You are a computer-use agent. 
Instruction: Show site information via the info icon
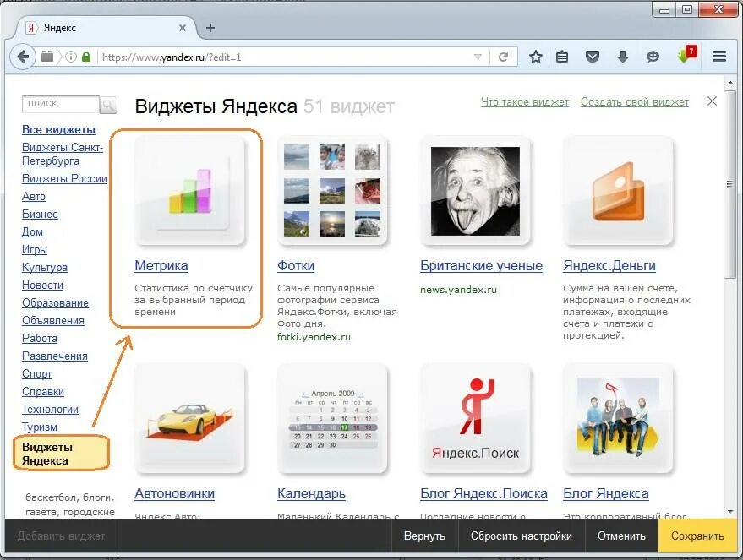(71, 57)
